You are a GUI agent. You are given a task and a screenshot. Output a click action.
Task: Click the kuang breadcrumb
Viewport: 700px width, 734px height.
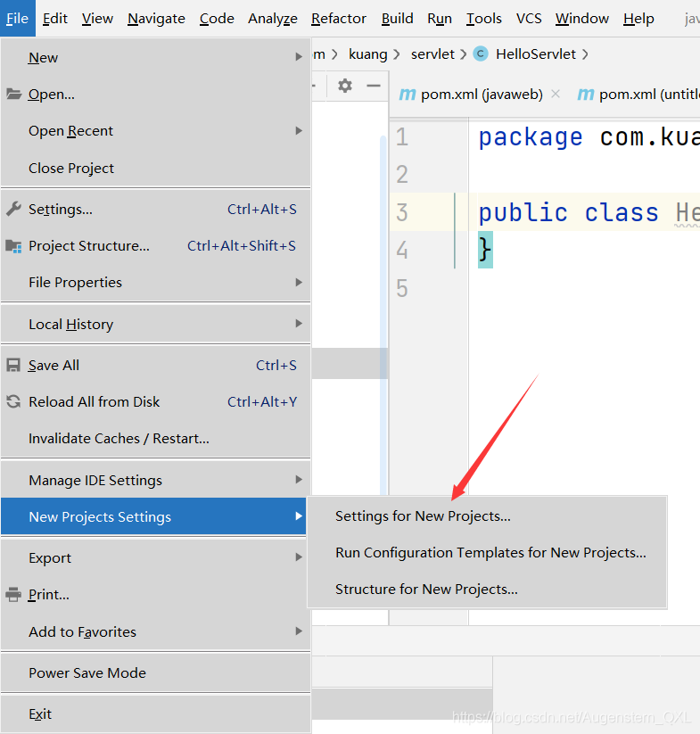click(x=367, y=54)
